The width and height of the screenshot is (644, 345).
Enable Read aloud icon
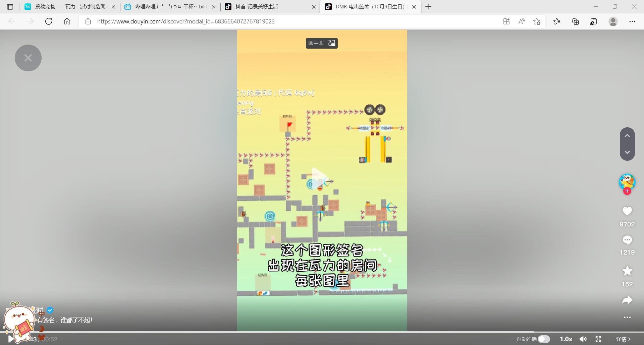tap(522, 21)
